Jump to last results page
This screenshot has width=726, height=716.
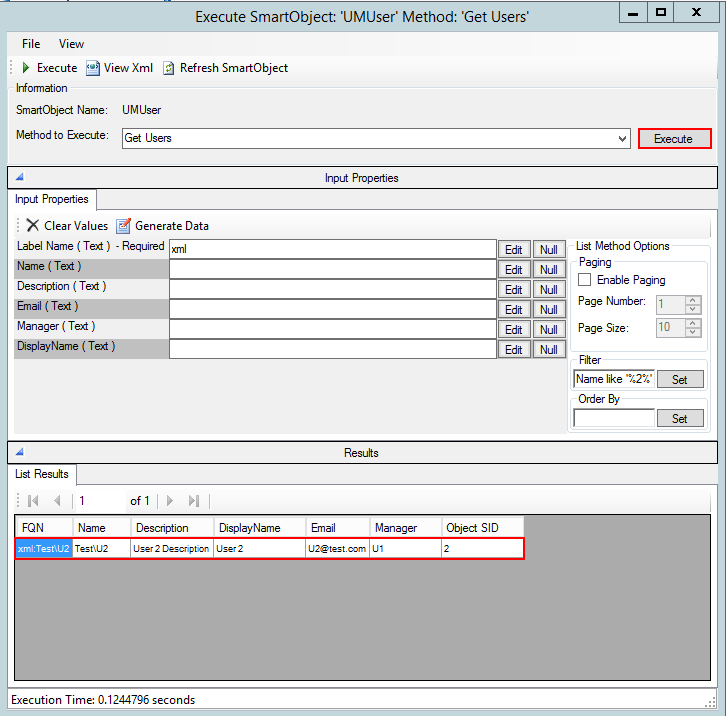(194, 500)
